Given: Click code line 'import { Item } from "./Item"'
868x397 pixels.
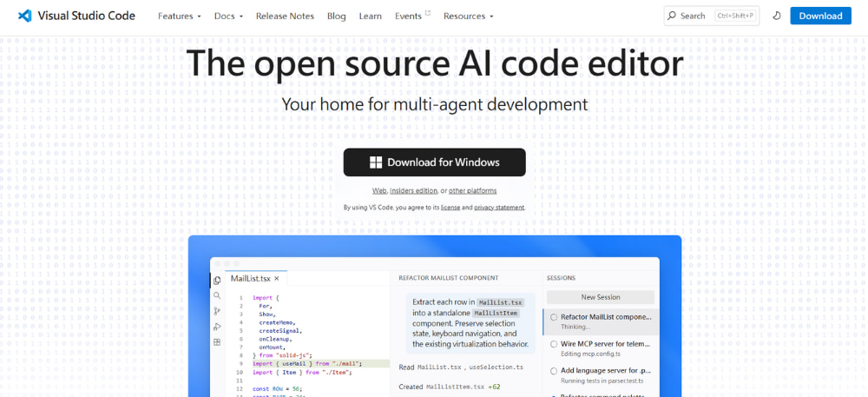Looking at the screenshot, I should (302, 373).
